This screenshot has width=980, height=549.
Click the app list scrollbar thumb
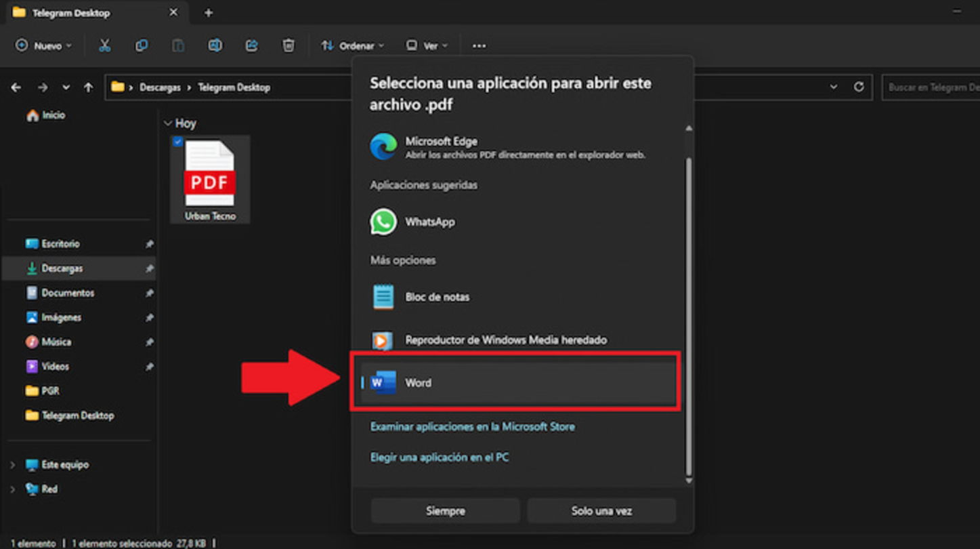pyautogui.click(x=689, y=316)
